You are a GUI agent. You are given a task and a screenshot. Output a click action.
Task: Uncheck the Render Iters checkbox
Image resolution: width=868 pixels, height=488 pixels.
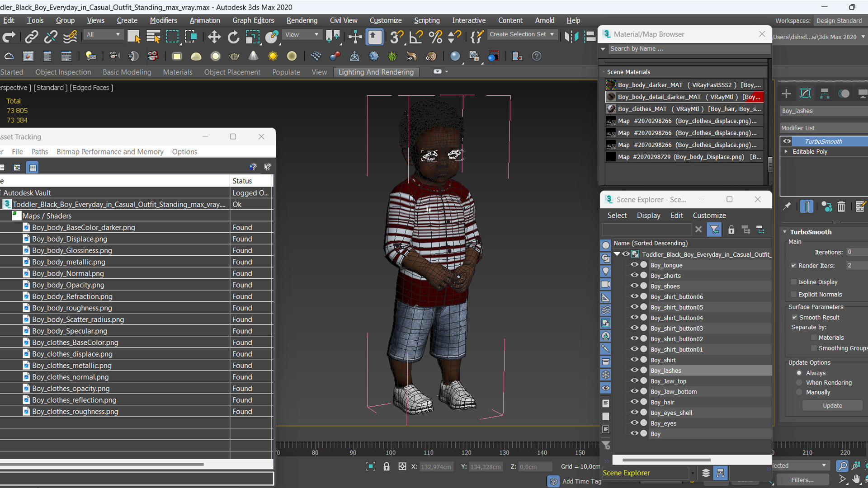tap(793, 266)
